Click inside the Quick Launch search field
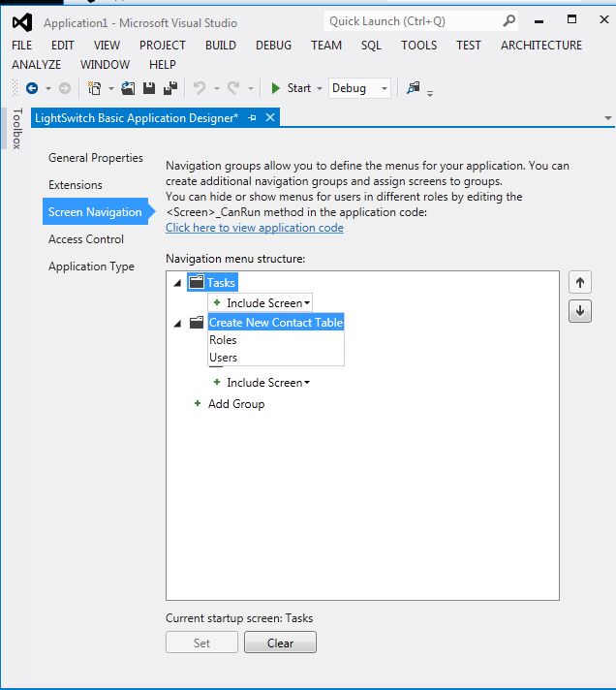 [414, 20]
